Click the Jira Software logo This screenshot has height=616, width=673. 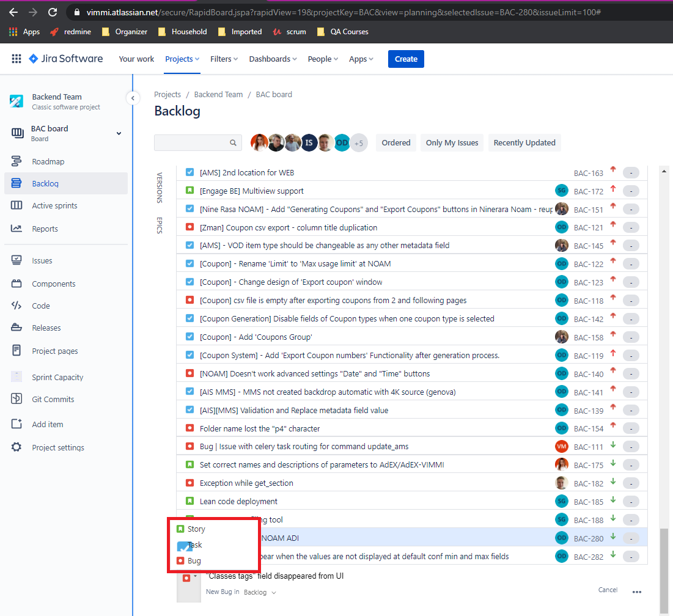click(x=65, y=59)
